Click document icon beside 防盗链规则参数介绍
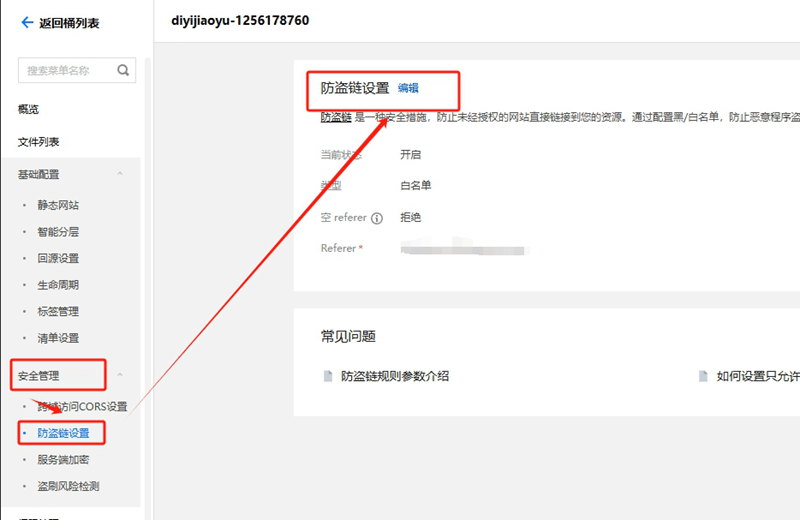Screen dimensions: 800x520 (x=328, y=376)
